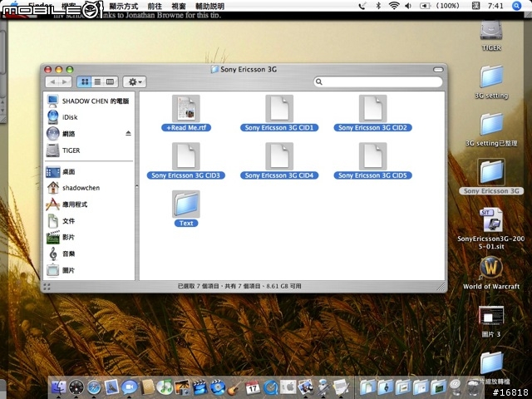
Task: Select Sony Ericsson 3G CID2 file
Action: tap(372, 113)
